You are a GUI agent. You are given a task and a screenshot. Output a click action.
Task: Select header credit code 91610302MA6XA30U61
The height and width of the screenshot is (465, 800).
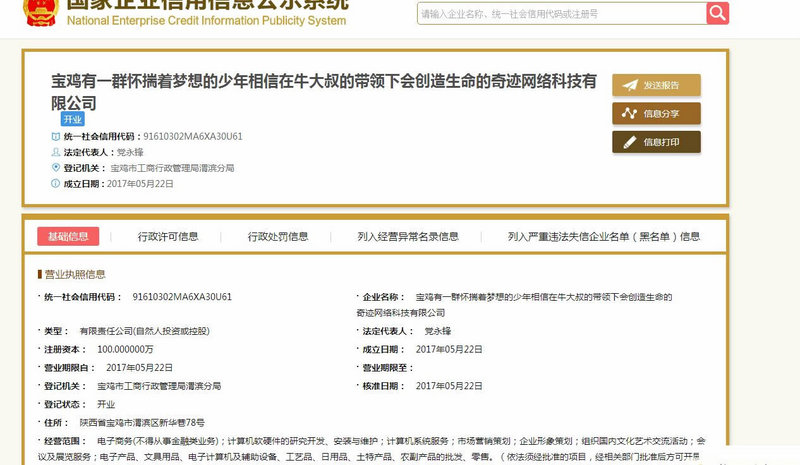pyautogui.click(x=193, y=136)
